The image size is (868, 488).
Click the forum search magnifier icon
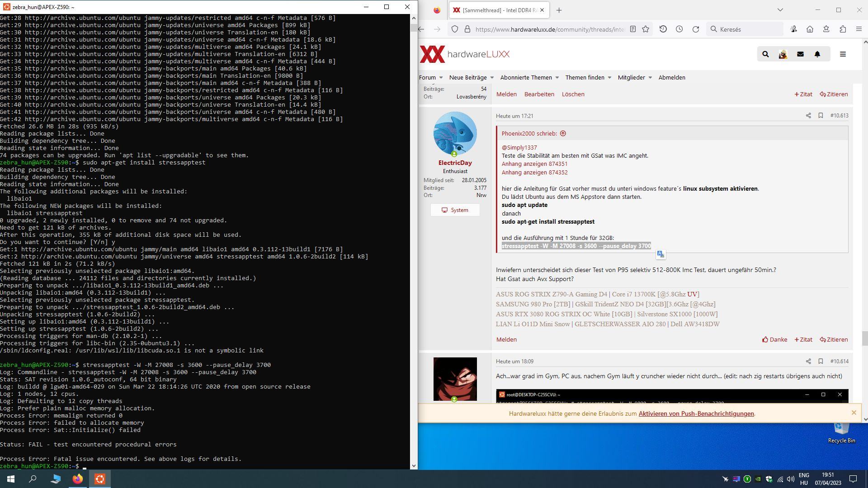pos(765,54)
